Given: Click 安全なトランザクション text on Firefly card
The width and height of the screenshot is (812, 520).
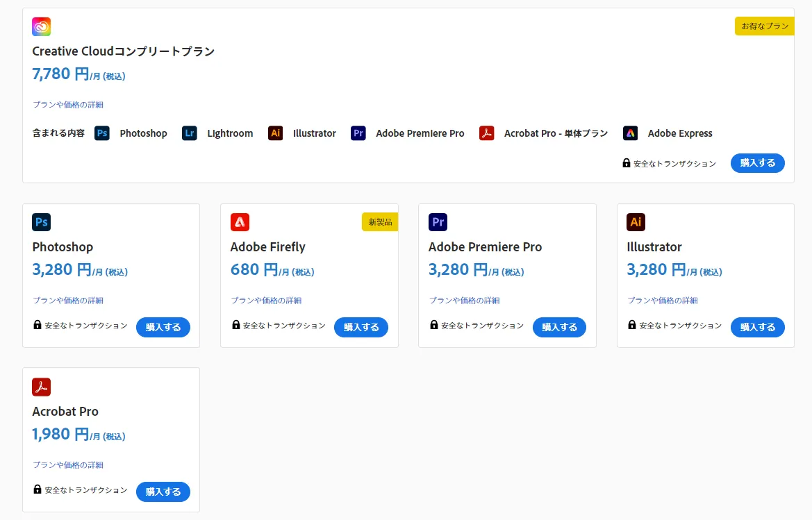Looking at the screenshot, I should click(284, 326).
